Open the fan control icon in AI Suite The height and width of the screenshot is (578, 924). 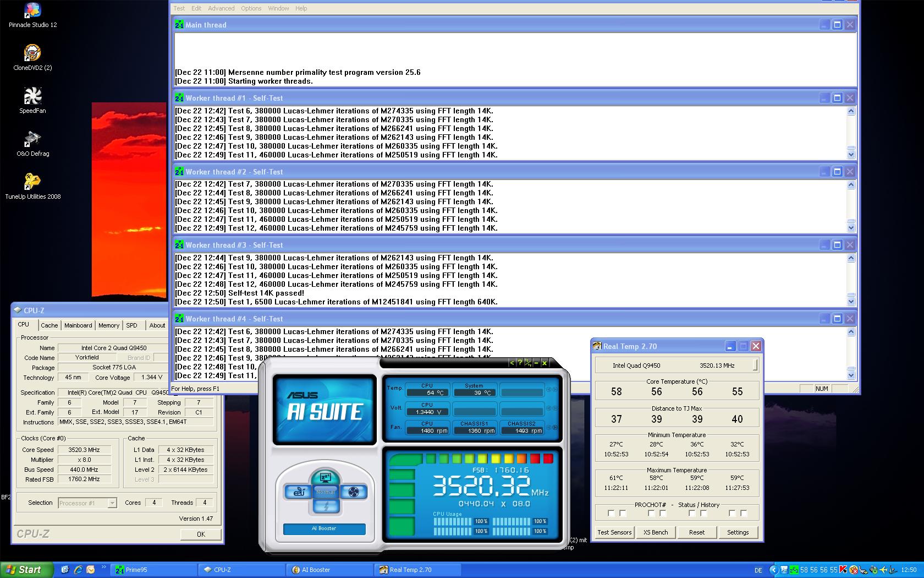[354, 492]
